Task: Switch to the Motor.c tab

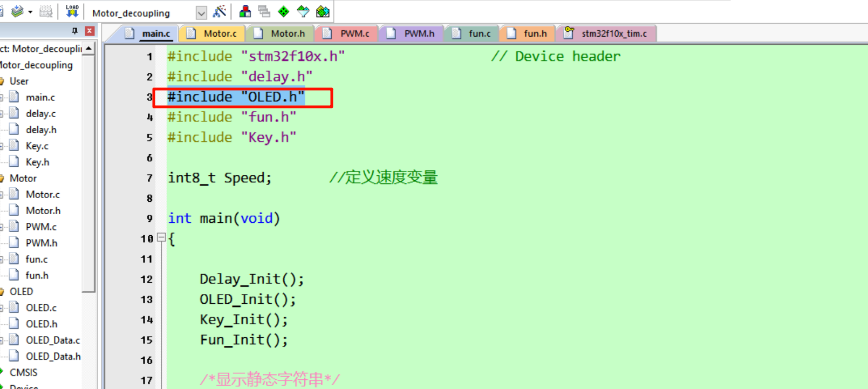Action: [x=211, y=33]
